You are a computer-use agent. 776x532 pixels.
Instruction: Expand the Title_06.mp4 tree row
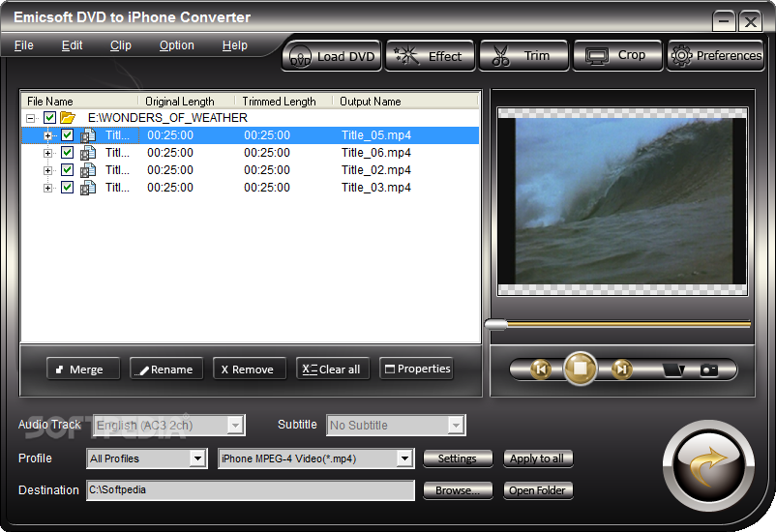47,153
